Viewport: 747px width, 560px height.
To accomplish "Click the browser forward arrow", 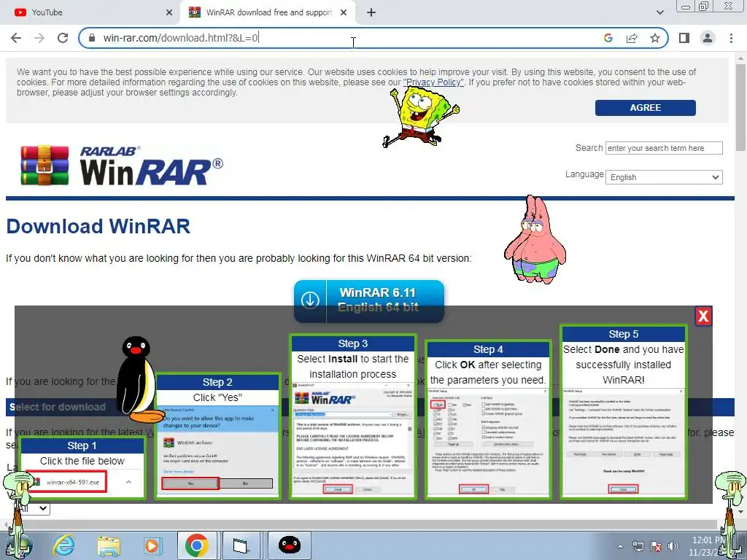I will click(x=39, y=38).
